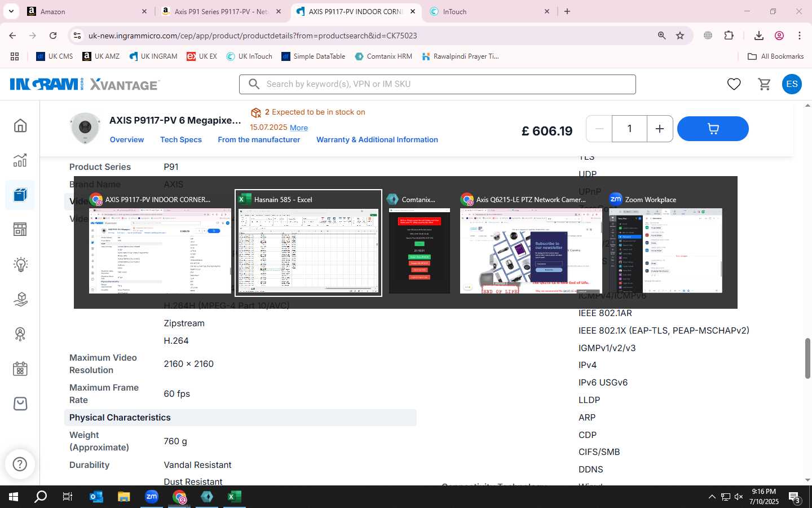Open the shopping cart icon in header
Viewport: 812px width, 508px height.
764,84
